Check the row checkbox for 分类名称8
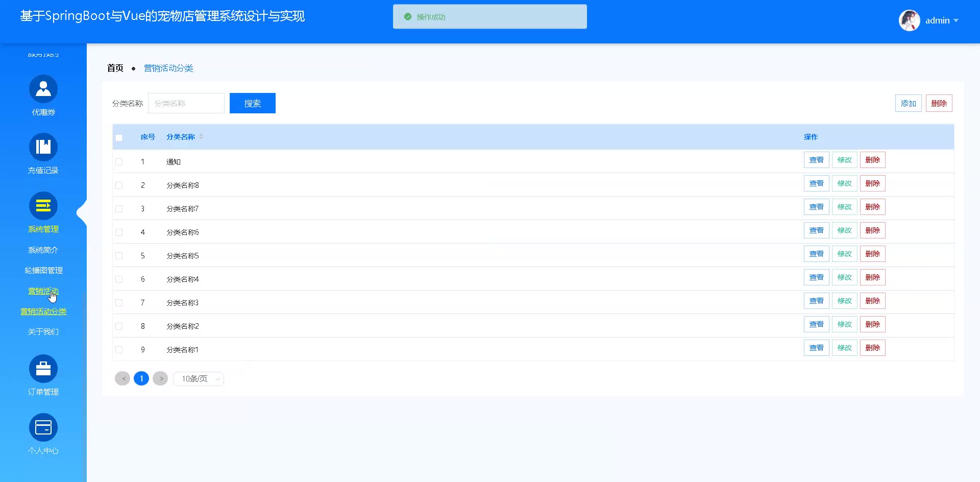This screenshot has height=482, width=980. coord(119,185)
